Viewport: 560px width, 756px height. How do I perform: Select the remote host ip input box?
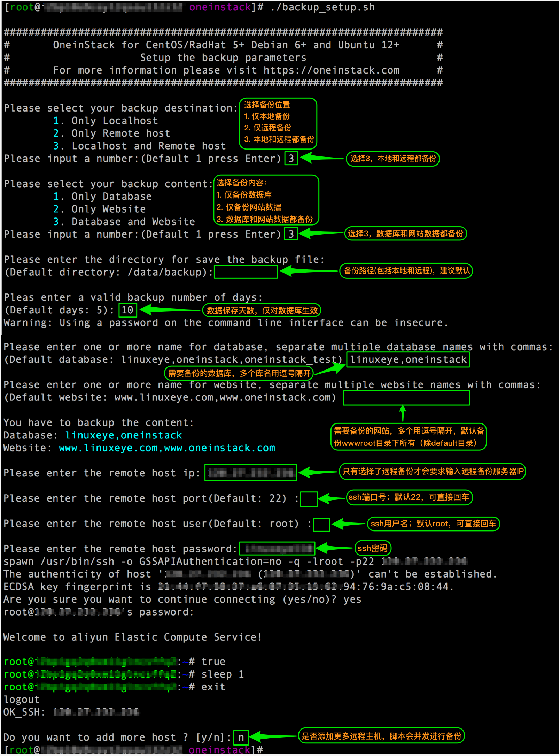[x=250, y=473]
